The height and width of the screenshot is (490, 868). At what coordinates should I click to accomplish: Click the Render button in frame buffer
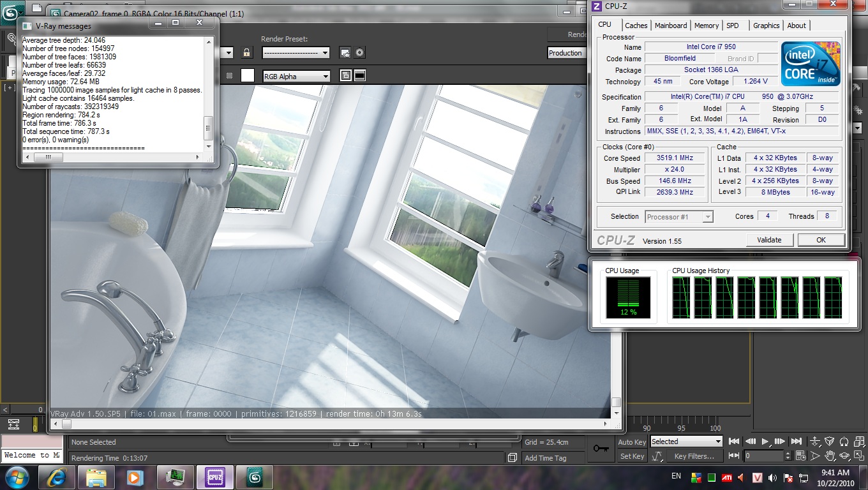point(568,34)
